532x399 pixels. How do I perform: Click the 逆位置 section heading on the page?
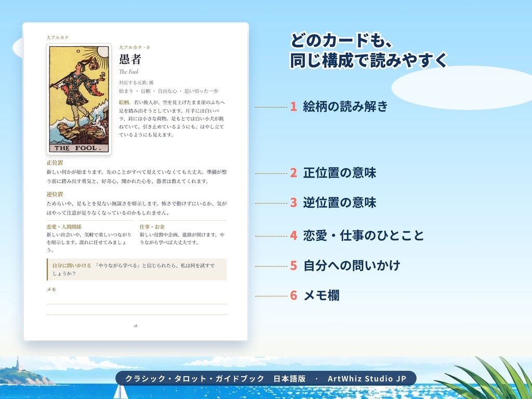[55, 194]
